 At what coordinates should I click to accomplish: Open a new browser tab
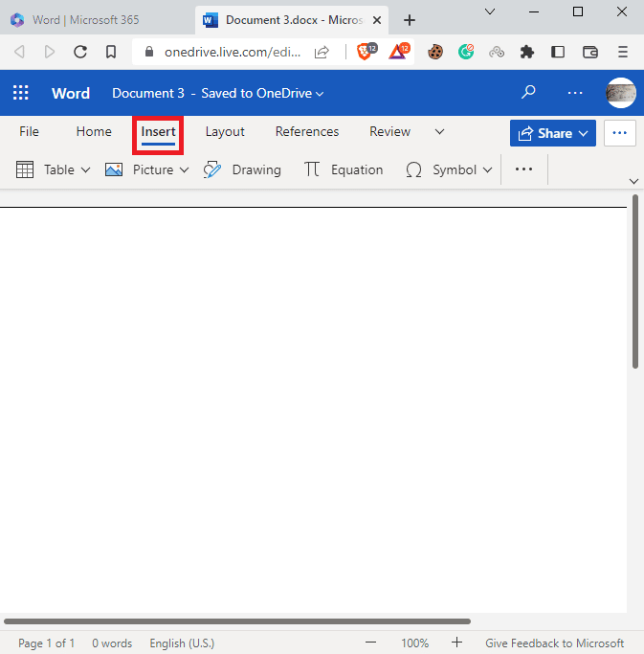(410, 20)
